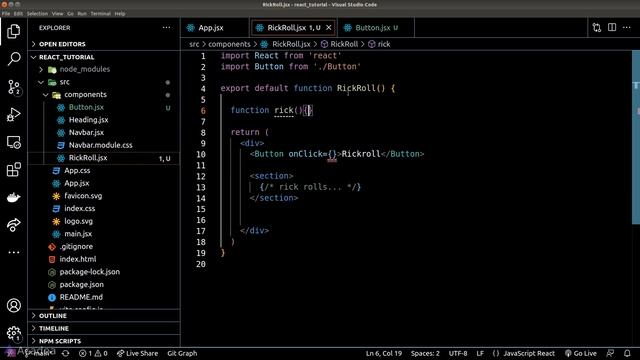Screen dimensions: 640x360
Task: Click the Open Changes icon in editor toolbar
Action: pyautogui.click(x=597, y=28)
